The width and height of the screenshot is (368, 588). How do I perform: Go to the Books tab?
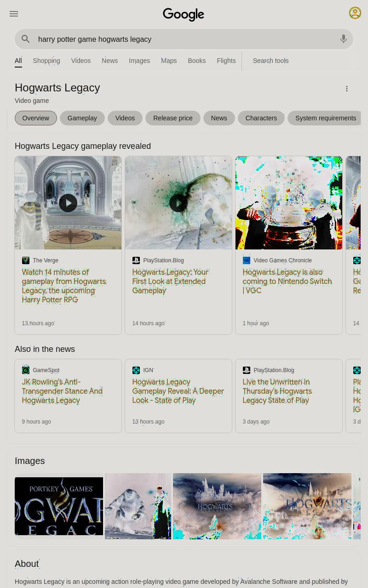point(197,61)
